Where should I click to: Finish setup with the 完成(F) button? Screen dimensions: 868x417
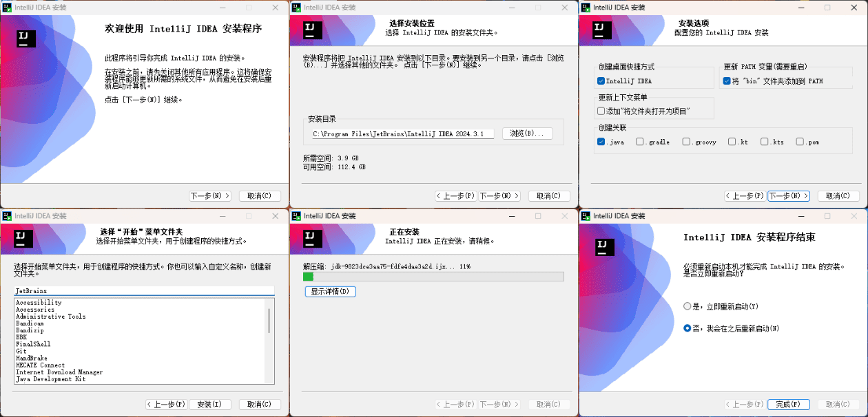[x=788, y=405]
